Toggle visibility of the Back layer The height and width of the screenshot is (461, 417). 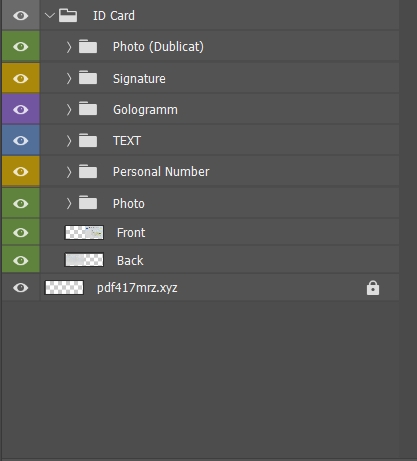click(x=21, y=260)
